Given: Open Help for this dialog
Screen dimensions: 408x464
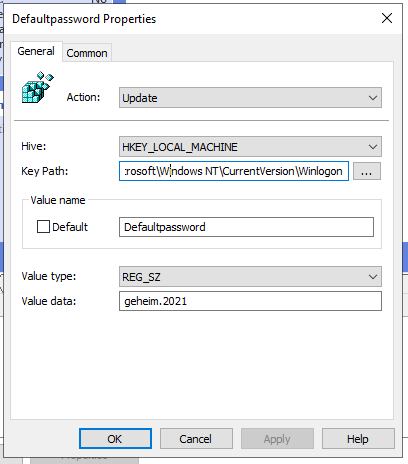Looking at the screenshot, I should [x=358, y=439].
